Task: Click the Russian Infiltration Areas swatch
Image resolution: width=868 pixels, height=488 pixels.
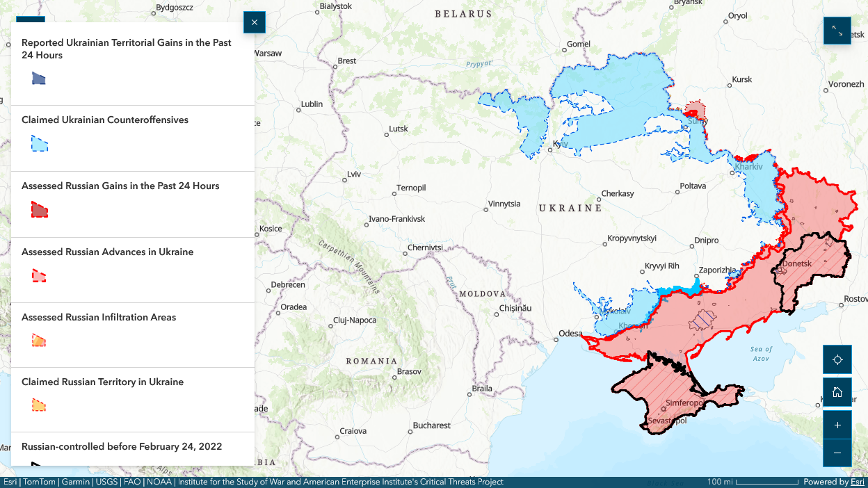Action: 39,341
